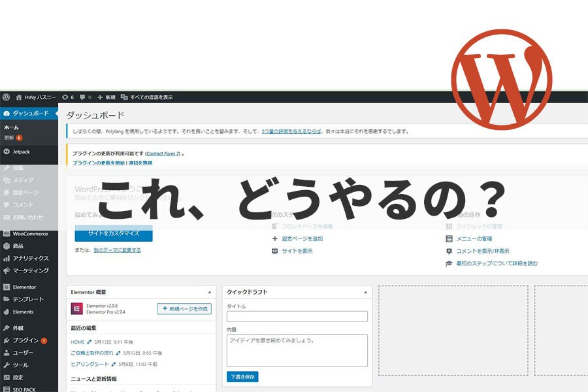
Task: Collapse the クイックドラフト panel
Action: 366,292
